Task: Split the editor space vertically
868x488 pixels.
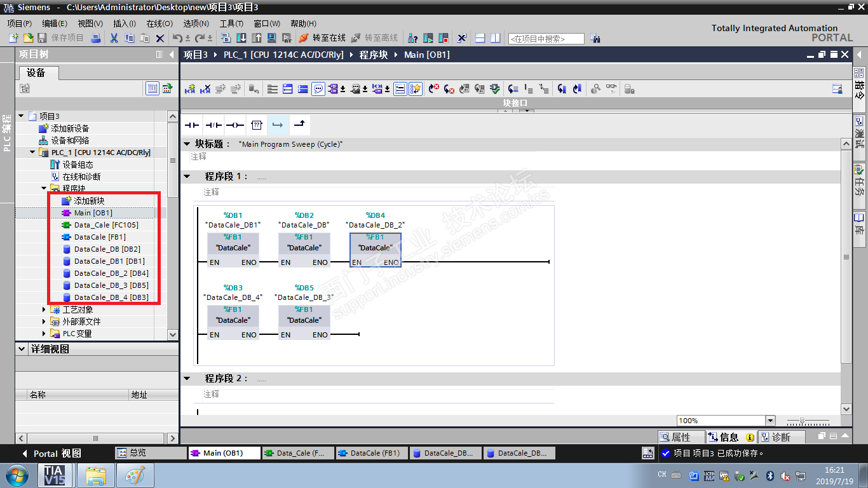Action: pos(496,38)
